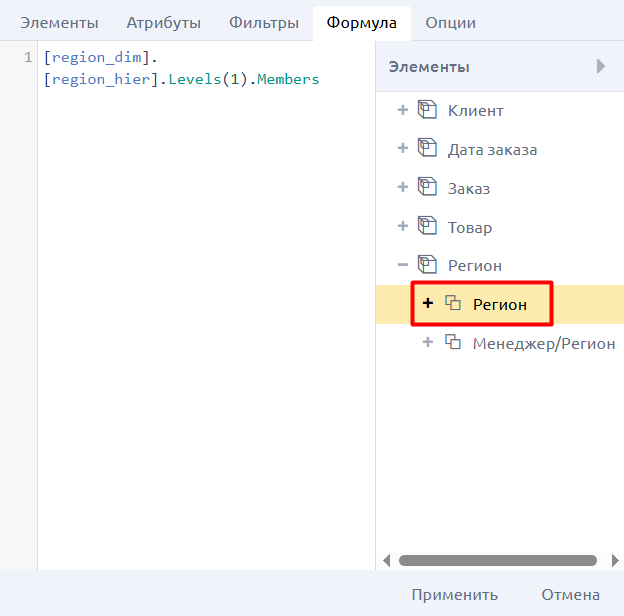Expand the Клиент dimension node
Image resolution: width=624 pixels, height=616 pixels.
(x=403, y=110)
